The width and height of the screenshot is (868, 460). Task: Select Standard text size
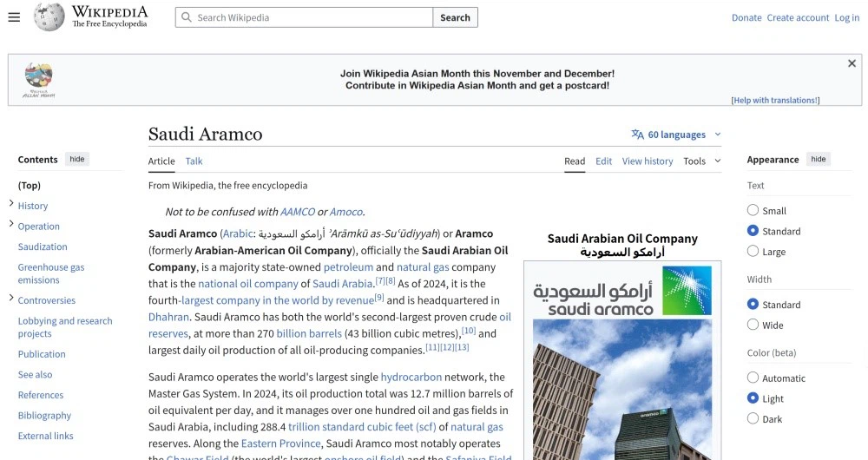(753, 231)
